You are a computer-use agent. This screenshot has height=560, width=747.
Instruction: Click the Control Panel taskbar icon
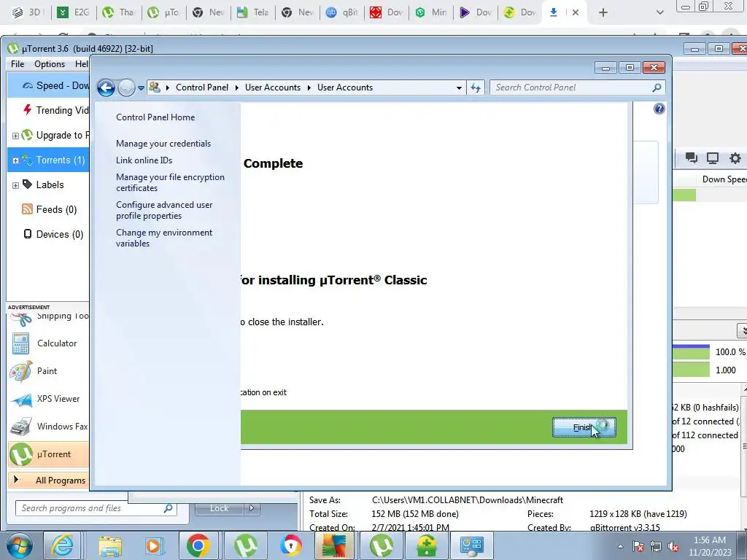(472, 545)
